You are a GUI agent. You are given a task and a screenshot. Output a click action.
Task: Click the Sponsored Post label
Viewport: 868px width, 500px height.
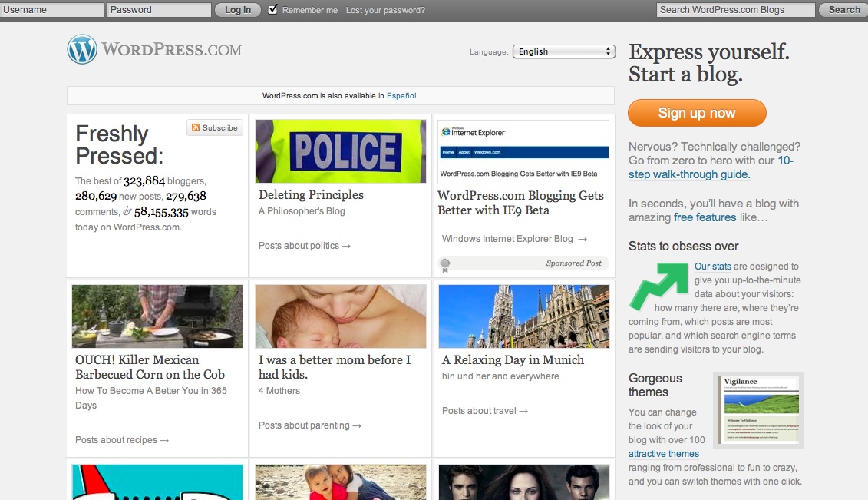click(573, 263)
